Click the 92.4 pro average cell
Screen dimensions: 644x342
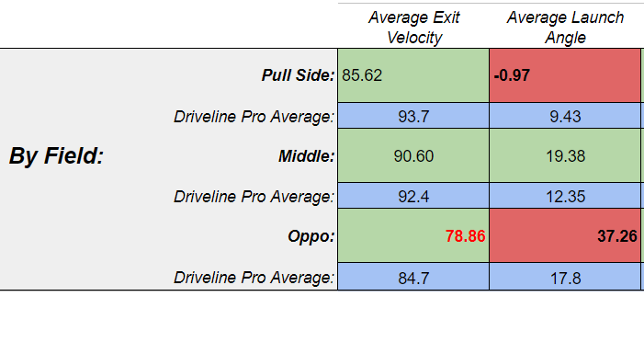pyautogui.click(x=413, y=196)
